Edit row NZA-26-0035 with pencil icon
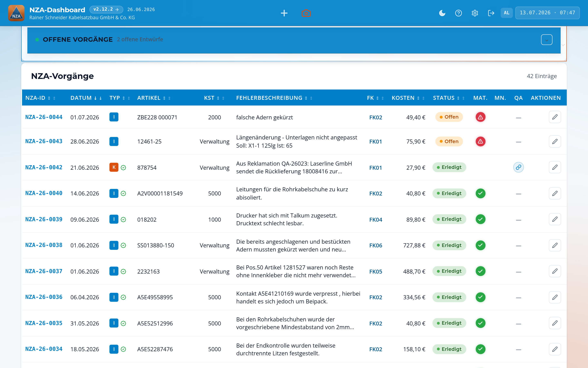588x368 pixels. (x=555, y=323)
